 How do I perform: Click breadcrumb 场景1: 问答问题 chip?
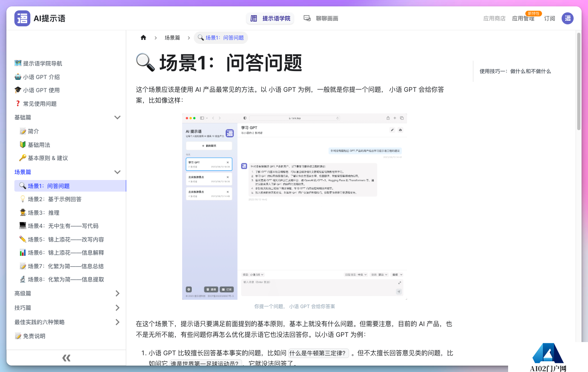(x=221, y=38)
